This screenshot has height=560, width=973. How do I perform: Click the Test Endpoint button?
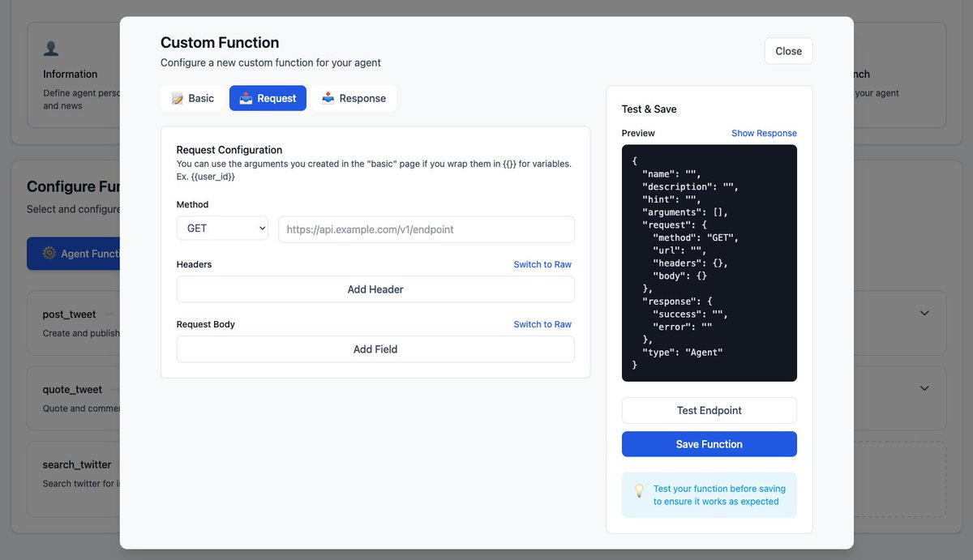coord(709,410)
